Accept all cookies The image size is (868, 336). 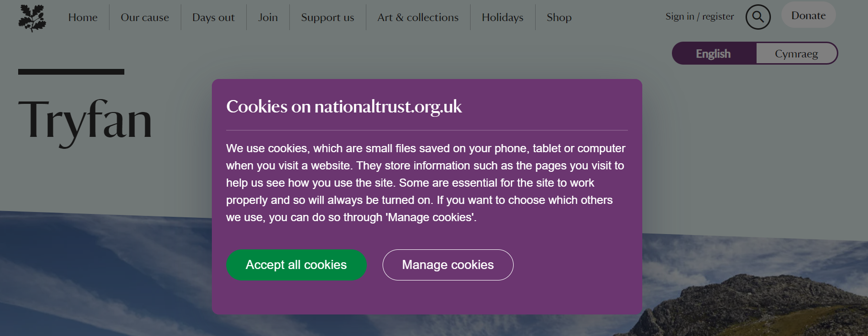[x=296, y=265]
